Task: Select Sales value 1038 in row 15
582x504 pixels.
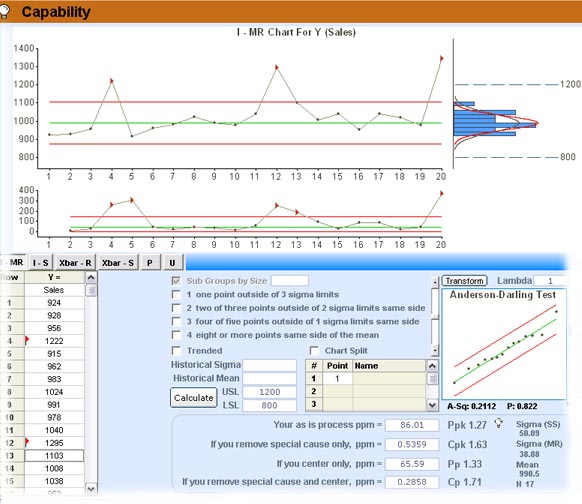Action: tap(54, 481)
